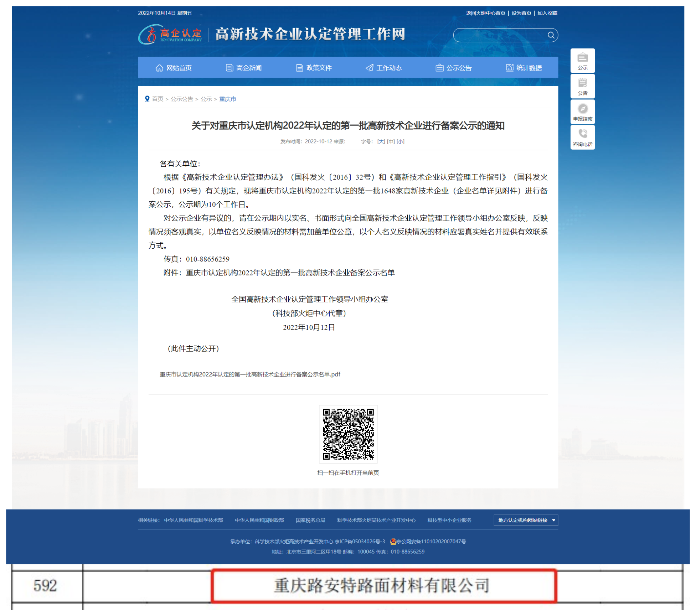Open the 公示 sidebar icon

click(x=582, y=58)
